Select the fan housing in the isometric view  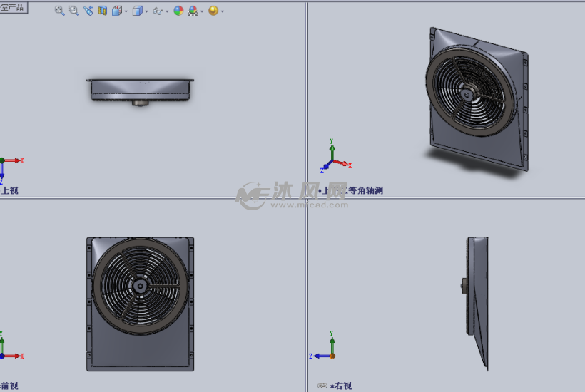point(477,99)
